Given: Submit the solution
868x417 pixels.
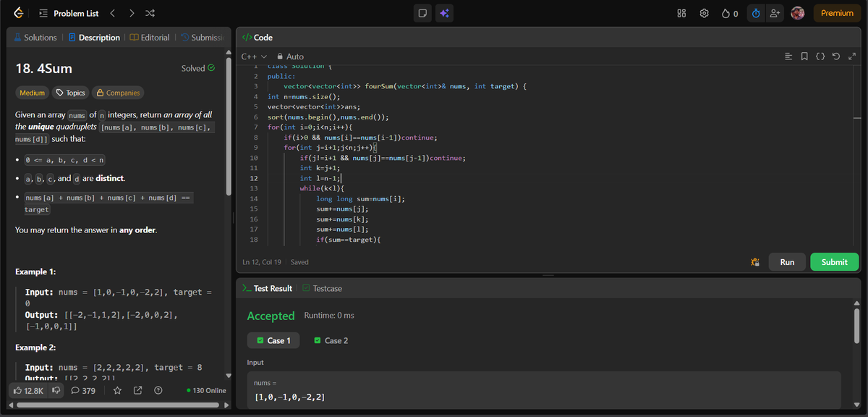Looking at the screenshot, I should [834, 262].
